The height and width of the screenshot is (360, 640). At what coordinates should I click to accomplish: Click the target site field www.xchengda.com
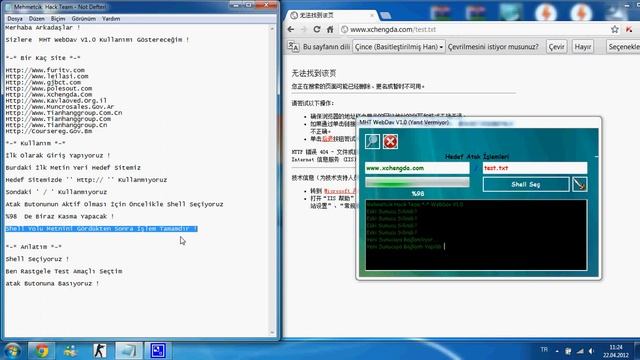(x=417, y=168)
